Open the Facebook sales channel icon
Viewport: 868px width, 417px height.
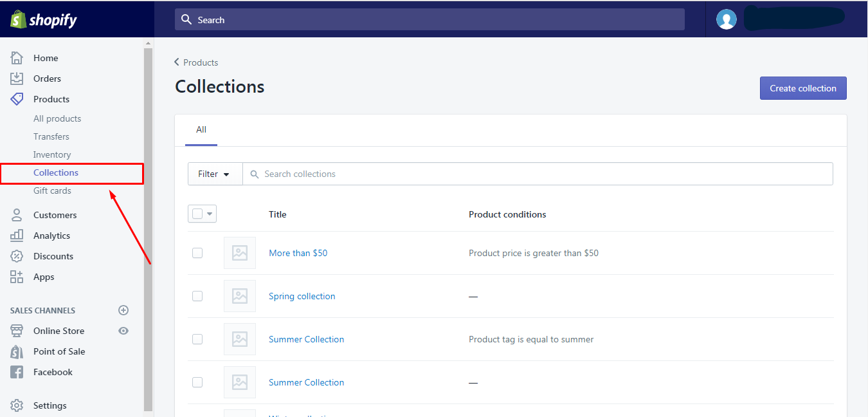tap(17, 372)
